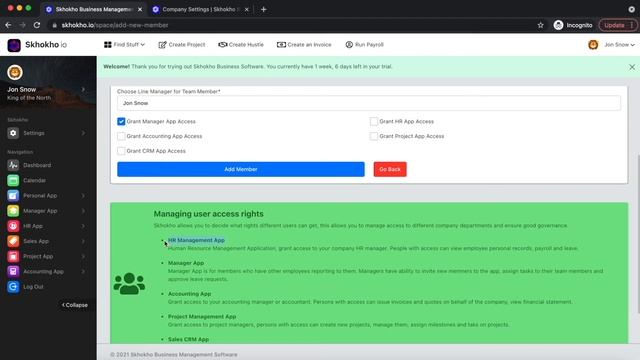This screenshot has height=360, width=640.
Task: Click the Dashboard sidebar label
Action: [37, 165]
